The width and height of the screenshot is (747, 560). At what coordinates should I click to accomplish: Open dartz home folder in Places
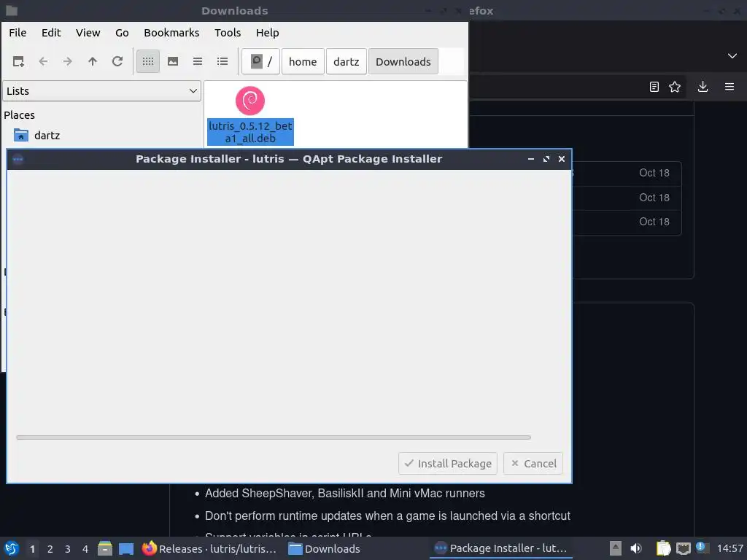click(47, 136)
